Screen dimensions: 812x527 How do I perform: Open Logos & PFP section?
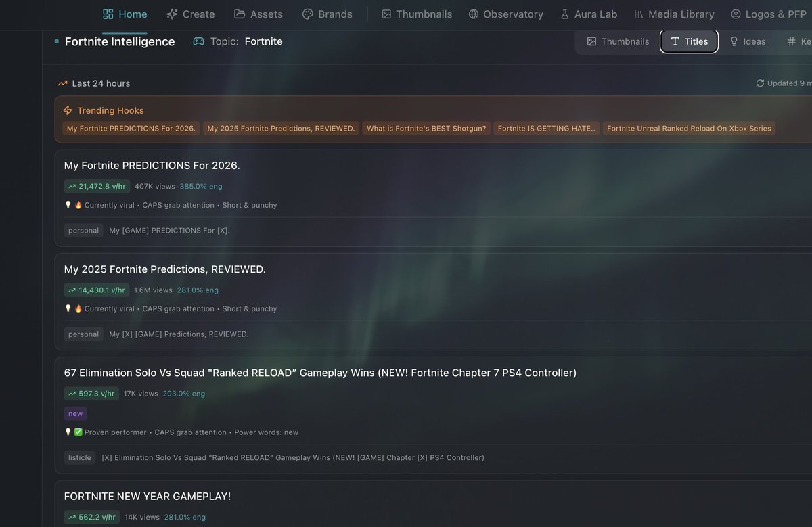(x=768, y=14)
